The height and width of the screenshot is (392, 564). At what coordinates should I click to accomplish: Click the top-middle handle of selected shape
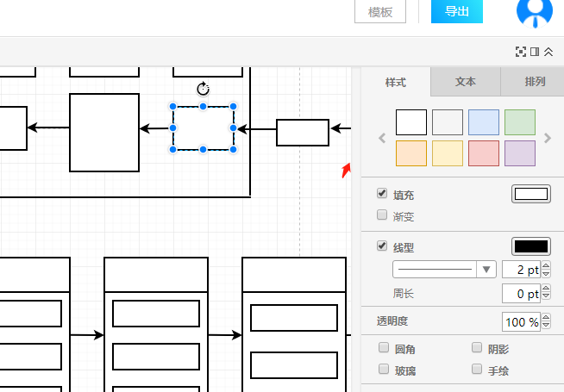[204, 106]
